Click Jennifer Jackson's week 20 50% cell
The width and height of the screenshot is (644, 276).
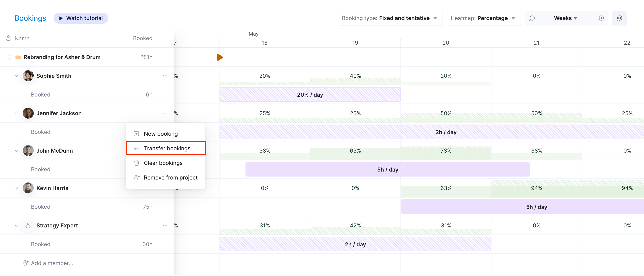tap(446, 113)
